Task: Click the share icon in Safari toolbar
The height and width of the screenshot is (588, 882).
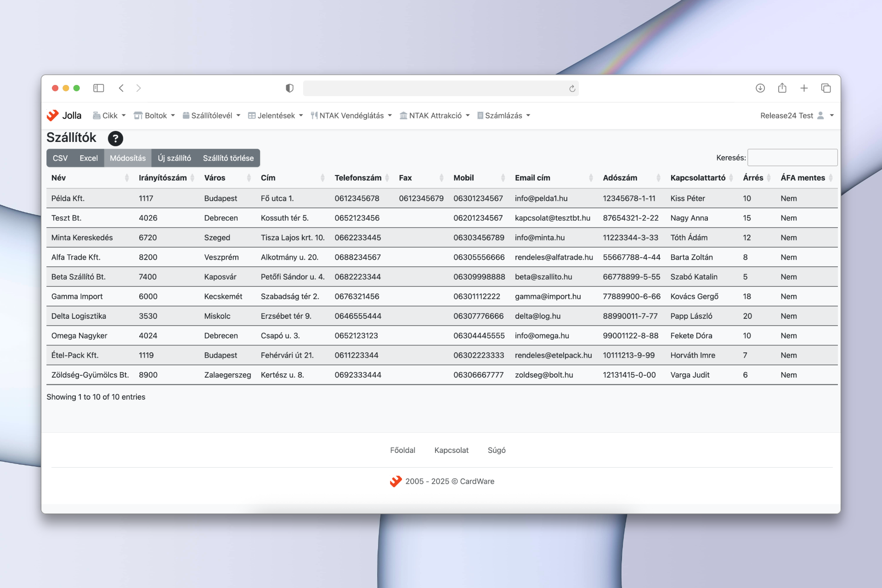Action: (782, 88)
